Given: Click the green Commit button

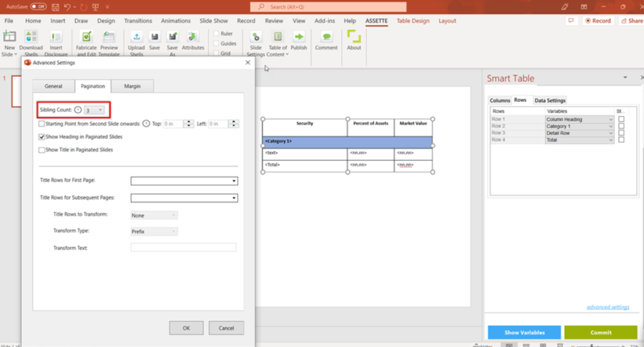Looking at the screenshot, I should [601, 332].
